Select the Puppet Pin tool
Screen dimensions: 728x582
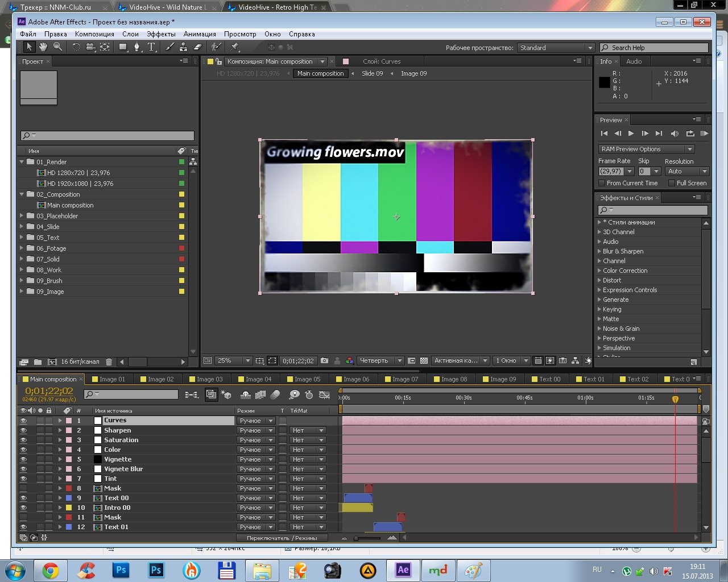[234, 47]
